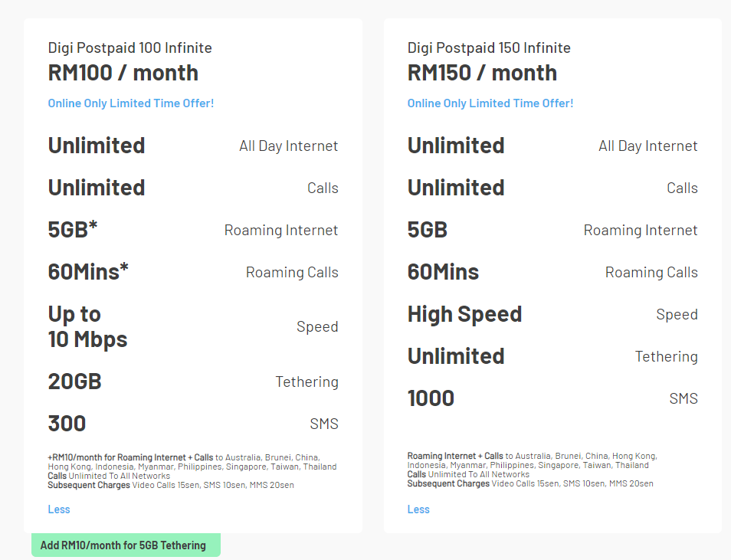Select the Digi Postpaid 150 Infinite title
The width and height of the screenshot is (731, 560).
click(x=489, y=48)
